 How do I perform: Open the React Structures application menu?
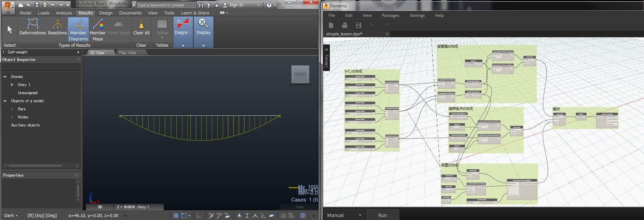tap(7, 7)
